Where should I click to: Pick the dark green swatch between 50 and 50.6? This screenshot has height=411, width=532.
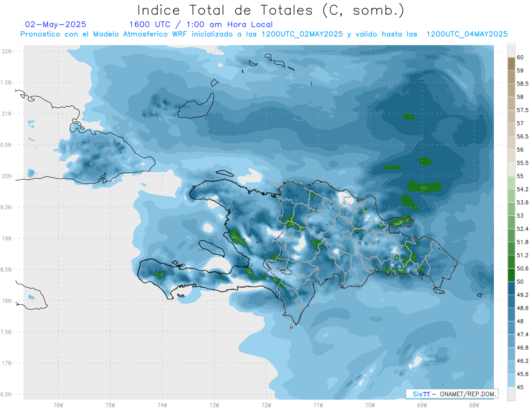coord(511,275)
